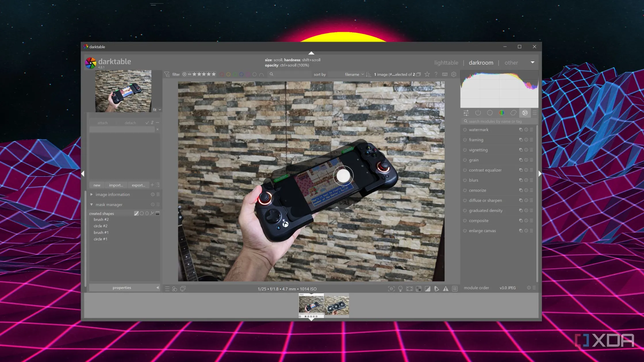Toggle raw overexposed indicator icon
This screenshot has width=644, height=362.
click(419, 289)
